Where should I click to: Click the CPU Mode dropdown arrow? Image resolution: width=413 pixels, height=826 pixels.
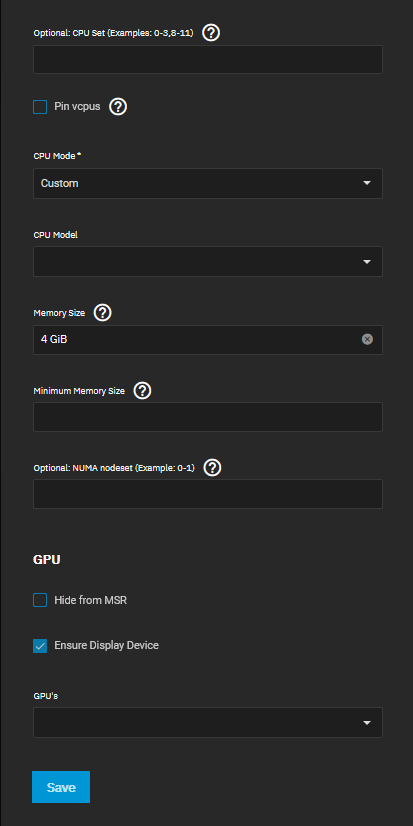pyautogui.click(x=367, y=183)
